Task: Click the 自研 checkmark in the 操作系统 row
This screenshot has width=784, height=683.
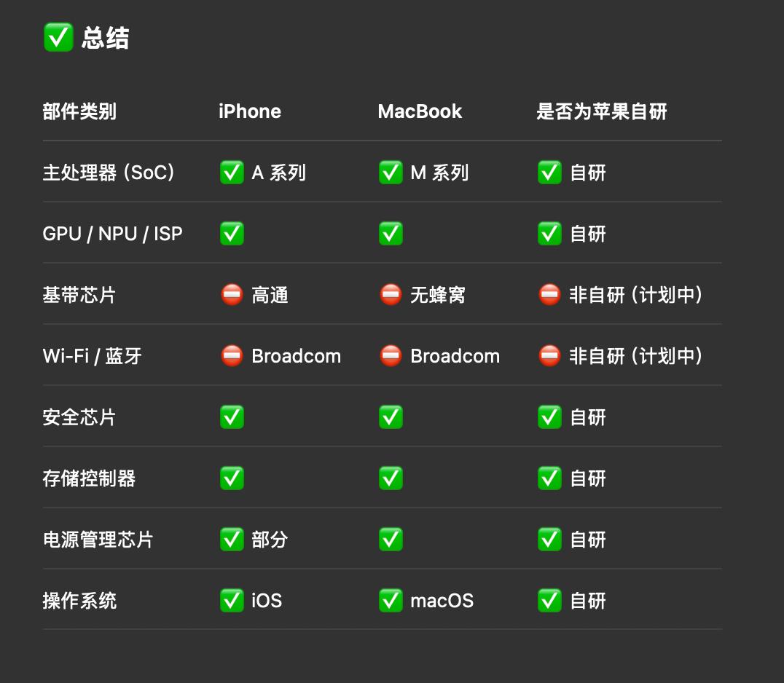Action: (549, 601)
